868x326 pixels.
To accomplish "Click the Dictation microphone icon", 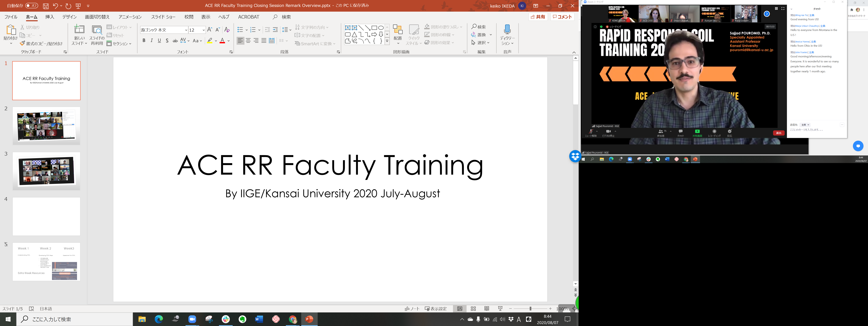I will (x=507, y=29).
